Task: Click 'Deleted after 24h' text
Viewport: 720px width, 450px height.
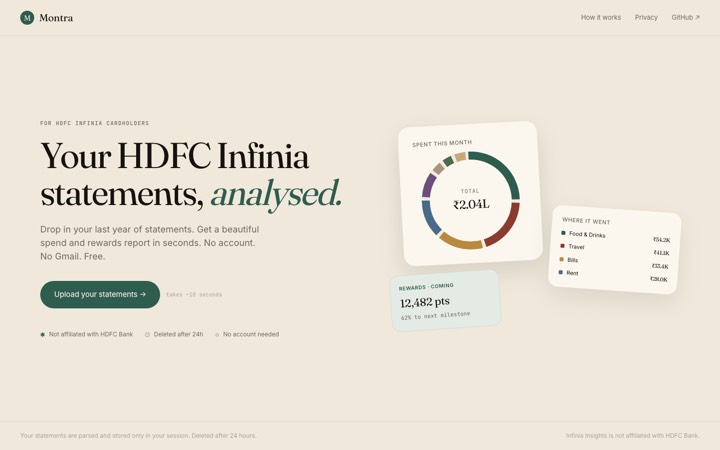Action: pyautogui.click(x=178, y=334)
